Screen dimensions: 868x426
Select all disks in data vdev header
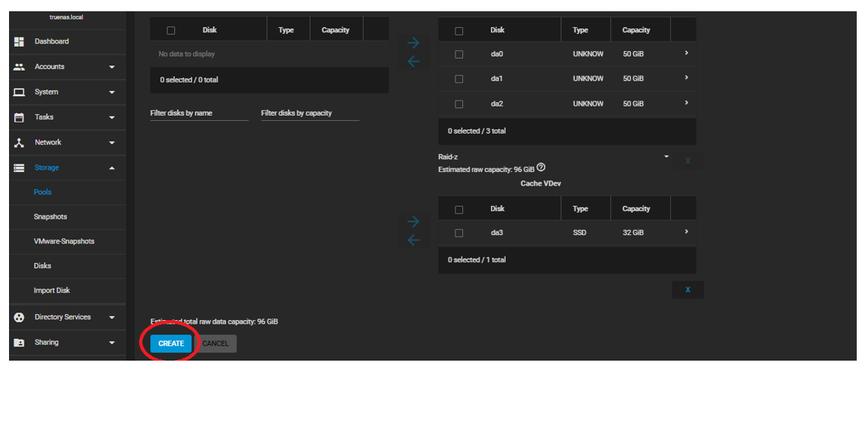click(459, 31)
